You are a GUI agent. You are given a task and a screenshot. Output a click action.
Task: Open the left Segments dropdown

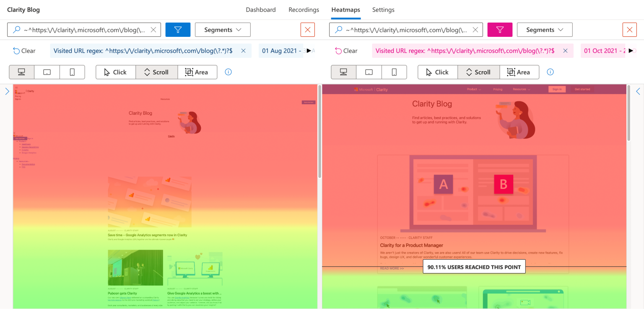point(222,29)
